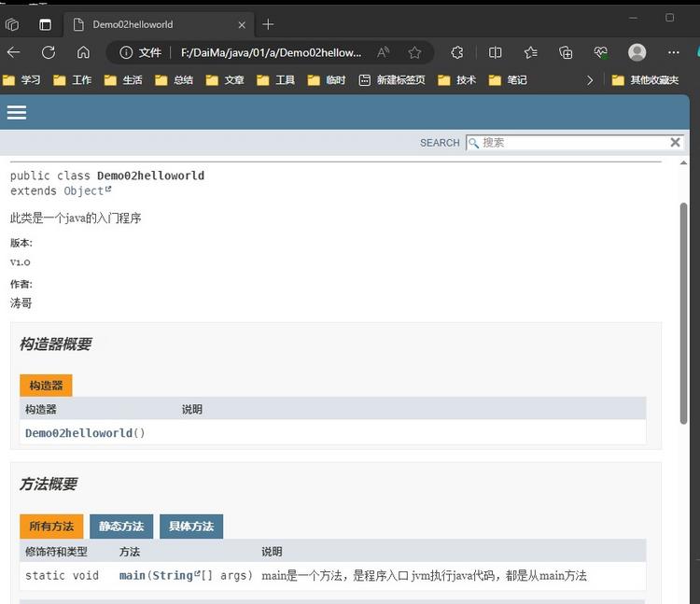Reload the page with refresh icon

click(49, 52)
